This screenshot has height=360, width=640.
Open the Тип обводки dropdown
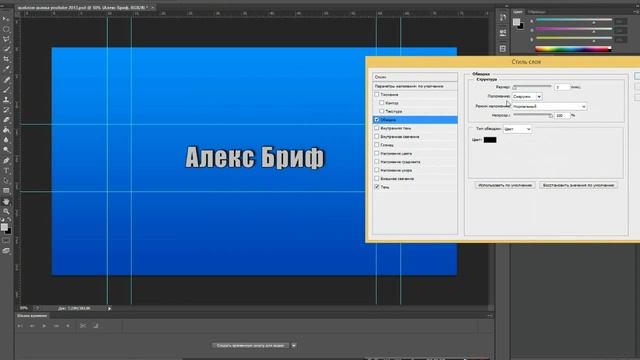[x=517, y=129]
